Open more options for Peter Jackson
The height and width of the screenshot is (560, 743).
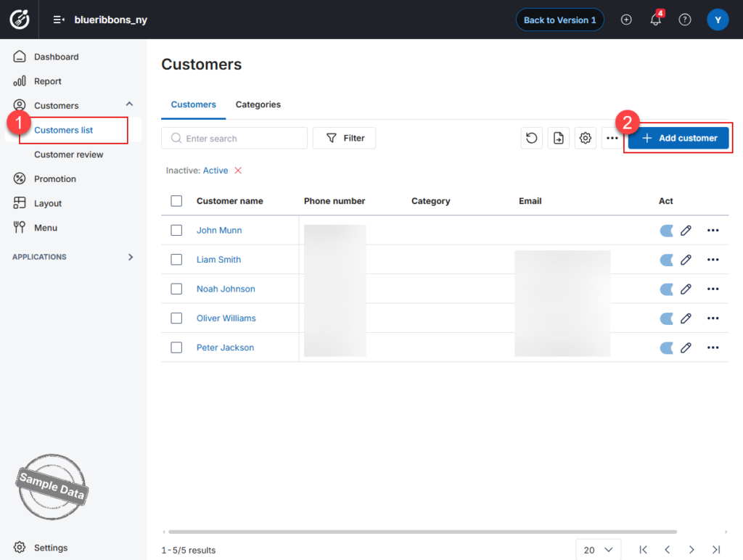pyautogui.click(x=713, y=347)
